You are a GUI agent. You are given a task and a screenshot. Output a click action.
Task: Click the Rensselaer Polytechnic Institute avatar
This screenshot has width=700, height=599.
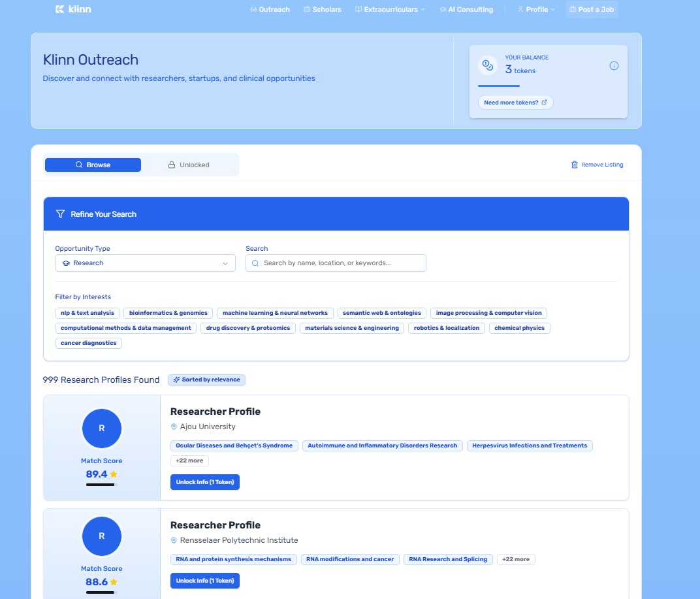click(x=102, y=536)
